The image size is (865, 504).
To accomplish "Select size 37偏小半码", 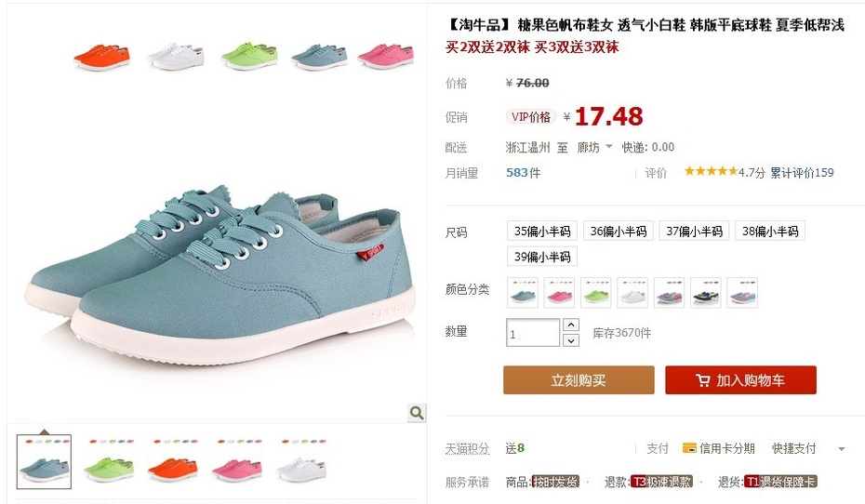I will [x=694, y=231].
